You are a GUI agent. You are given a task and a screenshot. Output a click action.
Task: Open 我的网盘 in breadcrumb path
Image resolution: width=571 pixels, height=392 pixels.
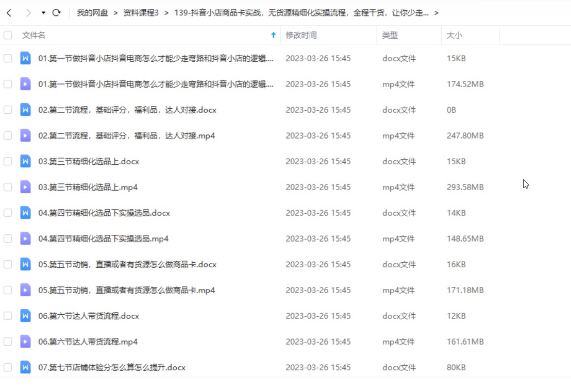pyautogui.click(x=92, y=13)
